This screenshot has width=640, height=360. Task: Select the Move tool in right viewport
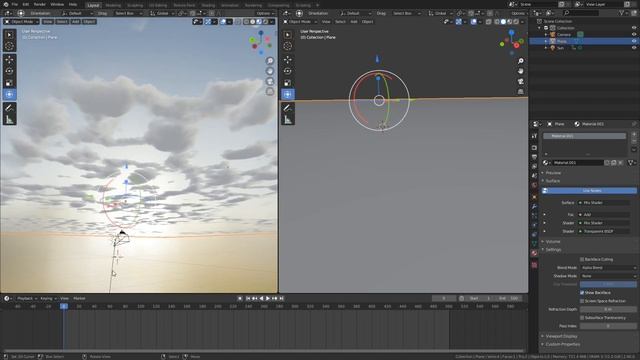[288, 59]
